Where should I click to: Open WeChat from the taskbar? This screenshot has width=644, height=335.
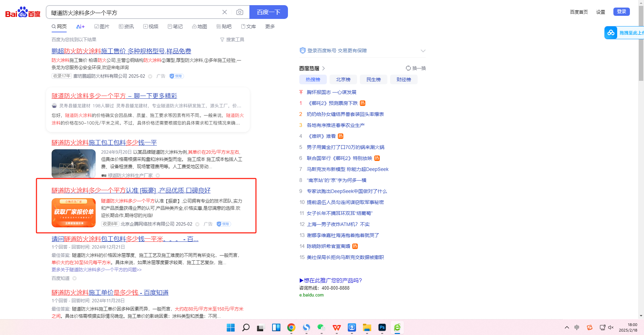point(321,327)
